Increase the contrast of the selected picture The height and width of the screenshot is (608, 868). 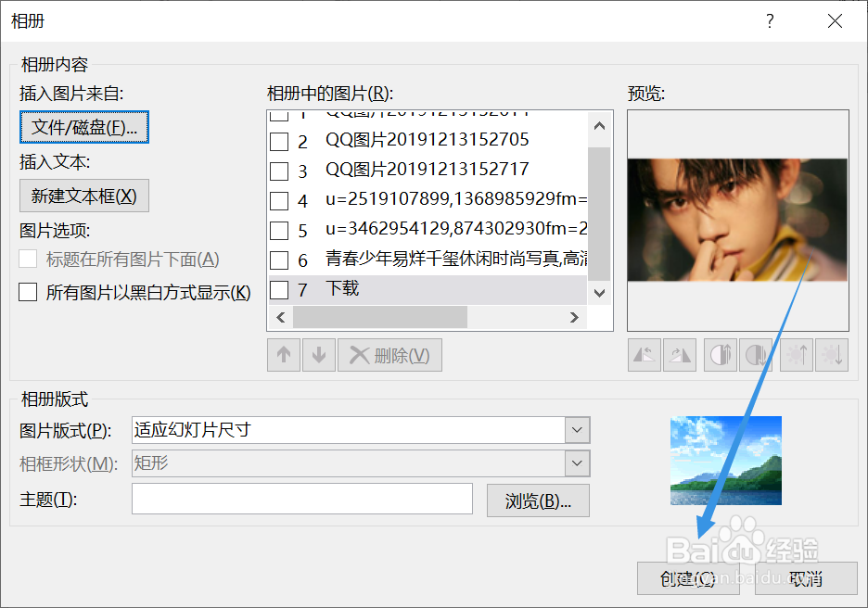[721, 355]
